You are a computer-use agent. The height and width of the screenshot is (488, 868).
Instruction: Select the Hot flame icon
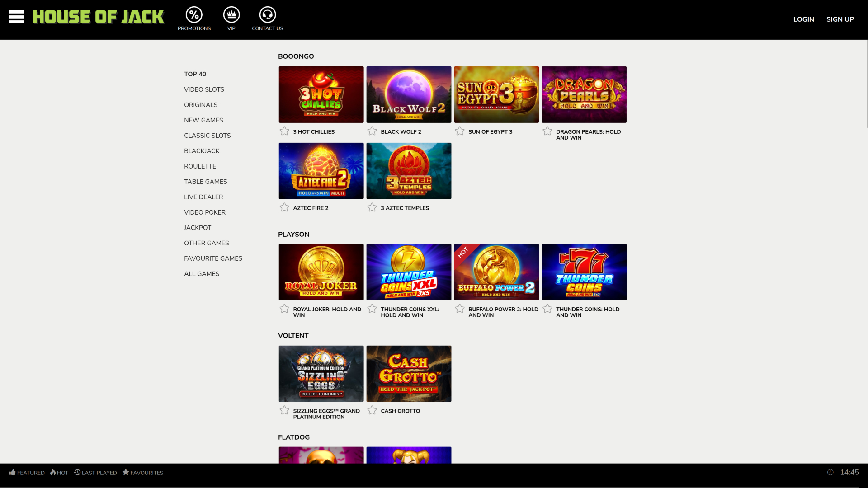(x=52, y=472)
